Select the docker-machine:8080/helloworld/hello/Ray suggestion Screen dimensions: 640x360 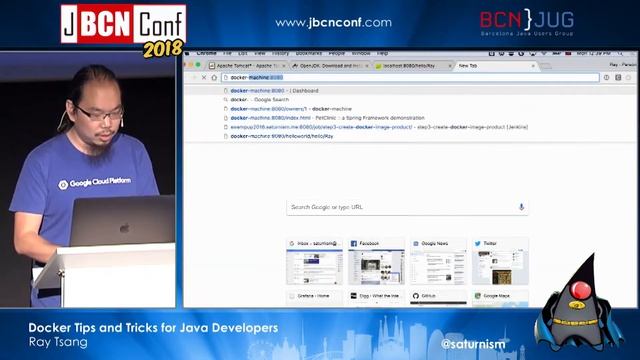(x=410, y=136)
